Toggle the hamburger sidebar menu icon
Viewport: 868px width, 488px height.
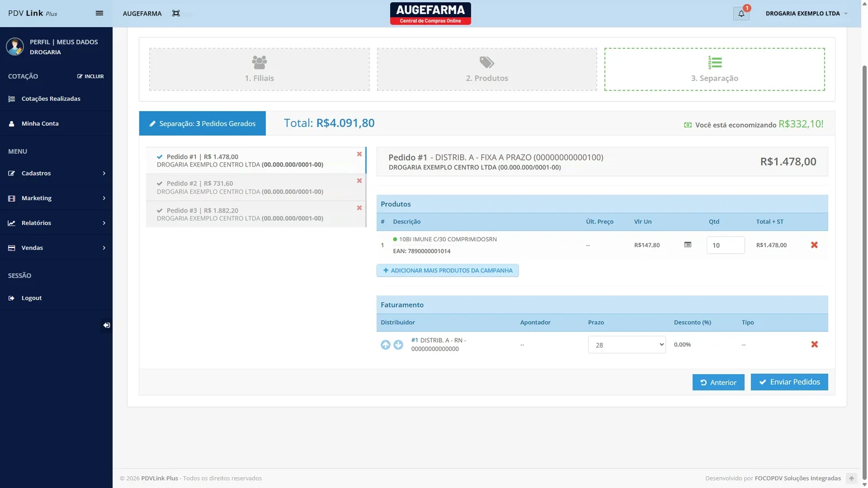point(99,13)
